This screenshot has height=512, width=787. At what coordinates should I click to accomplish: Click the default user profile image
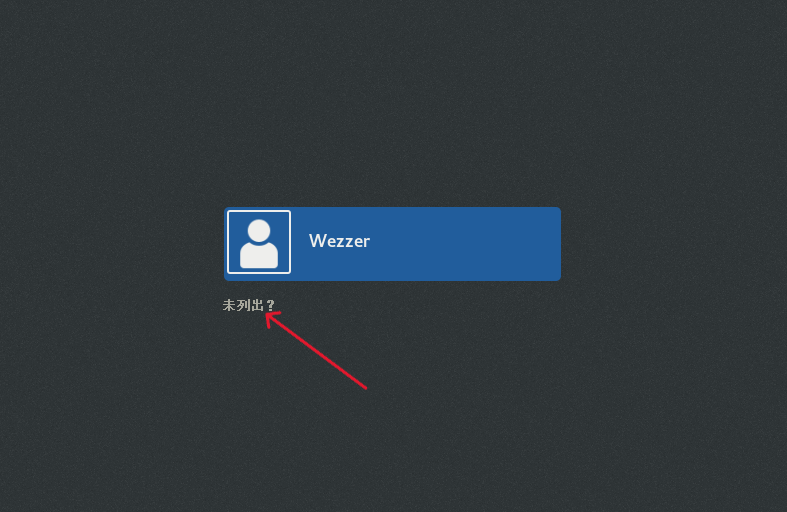click(x=259, y=242)
